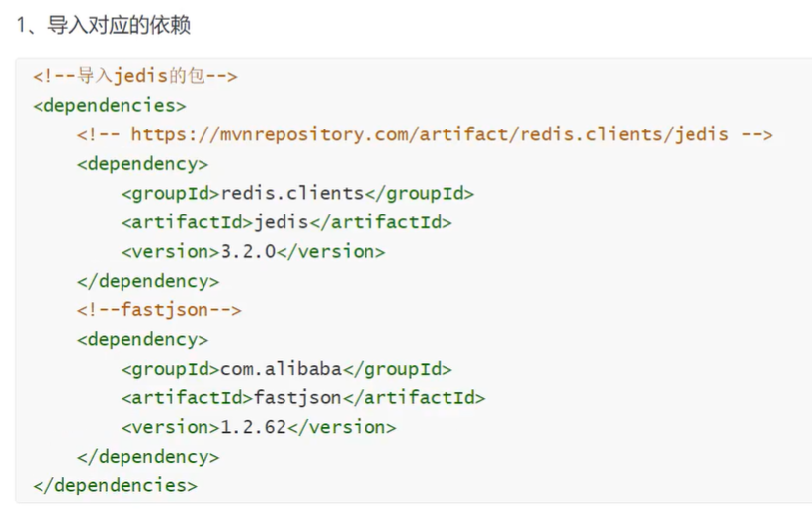Click the fastjson comment line

[159, 310]
